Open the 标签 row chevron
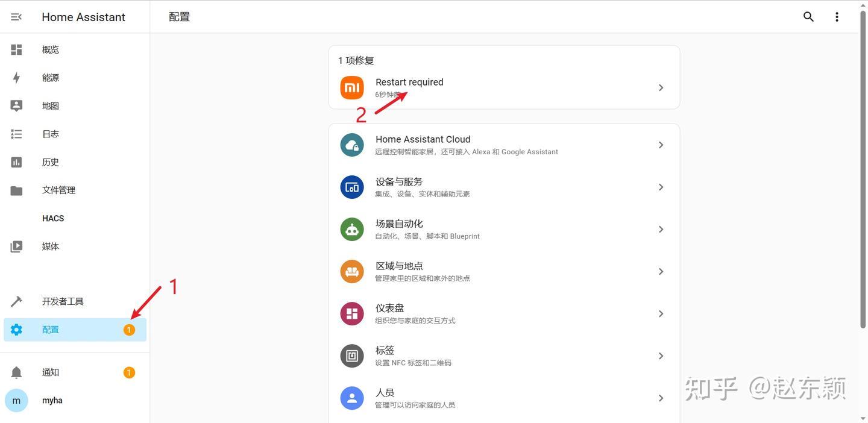 (x=661, y=356)
